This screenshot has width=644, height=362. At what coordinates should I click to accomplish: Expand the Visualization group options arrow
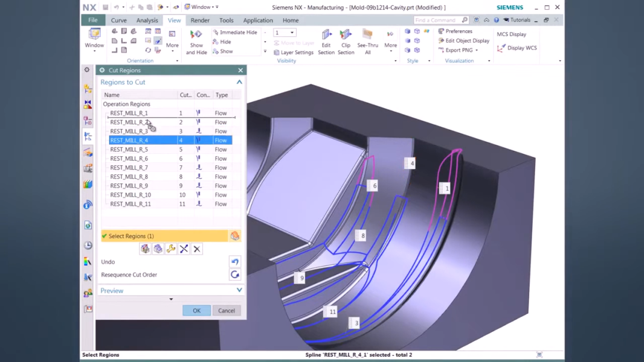click(489, 61)
